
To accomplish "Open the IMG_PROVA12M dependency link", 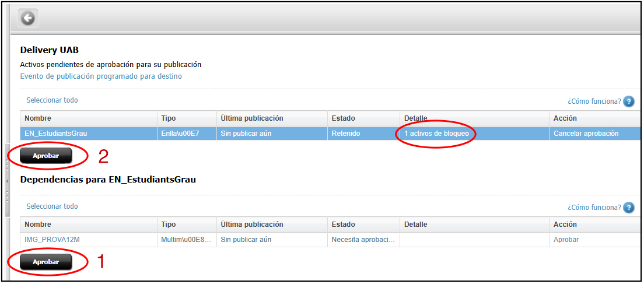I will pyautogui.click(x=51, y=240).
